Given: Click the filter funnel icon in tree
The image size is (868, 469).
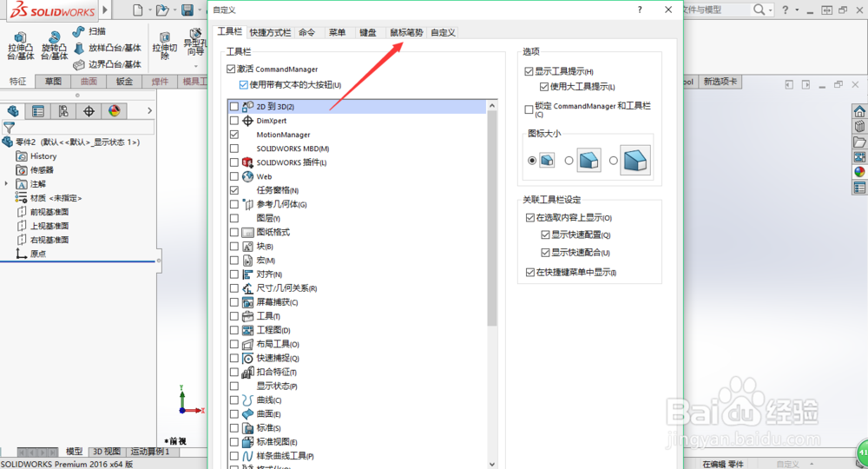Looking at the screenshot, I should coord(9,127).
